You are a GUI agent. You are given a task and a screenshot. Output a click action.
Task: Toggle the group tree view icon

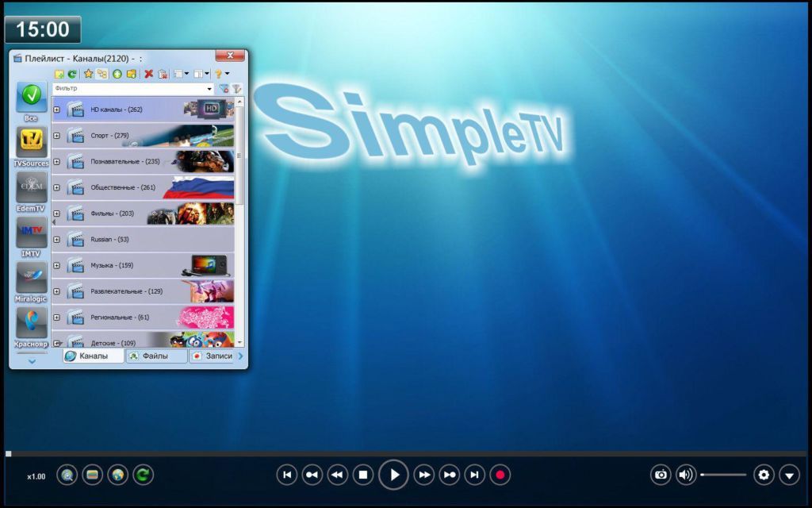pos(102,74)
